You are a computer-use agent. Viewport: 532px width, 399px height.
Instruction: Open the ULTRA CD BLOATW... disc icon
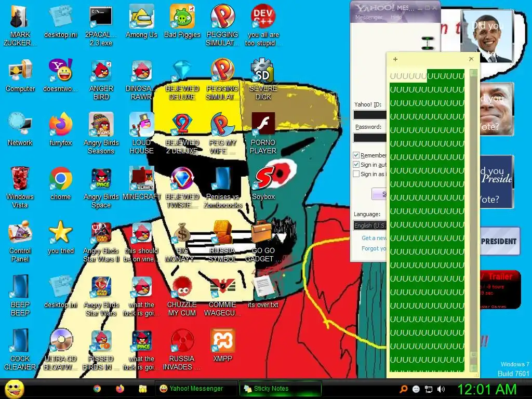[x=60, y=349]
